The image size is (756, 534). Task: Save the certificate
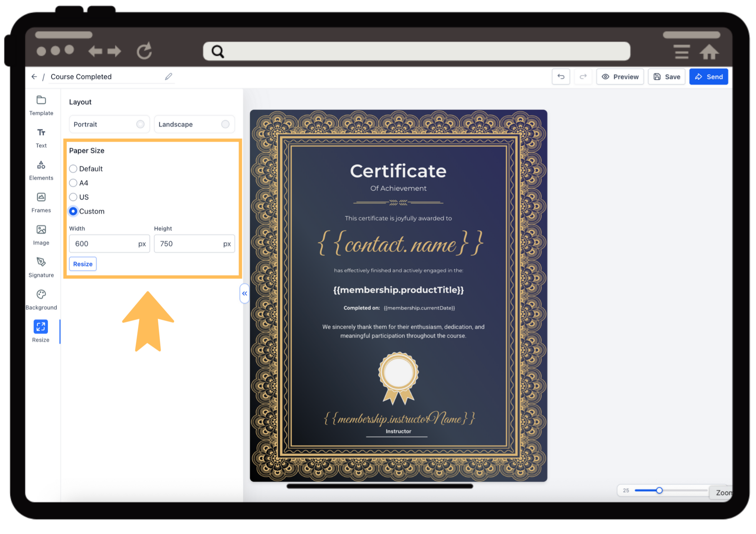click(x=667, y=77)
